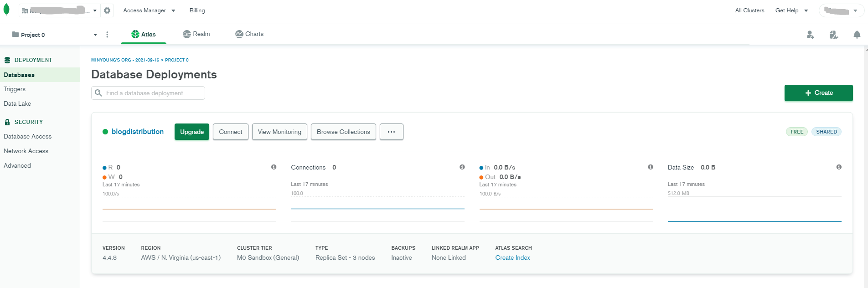Open the alerts bell icon
868x288 pixels.
pos(857,35)
